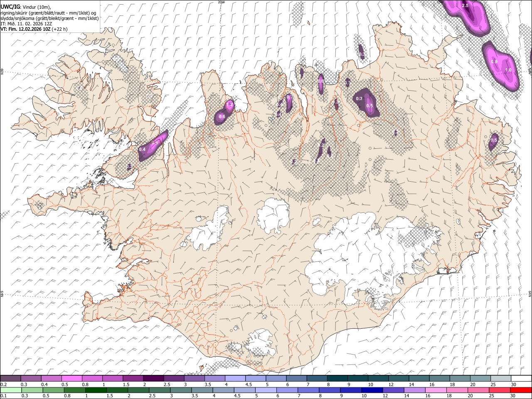Click the 20W longitude label

pos(221,2)
